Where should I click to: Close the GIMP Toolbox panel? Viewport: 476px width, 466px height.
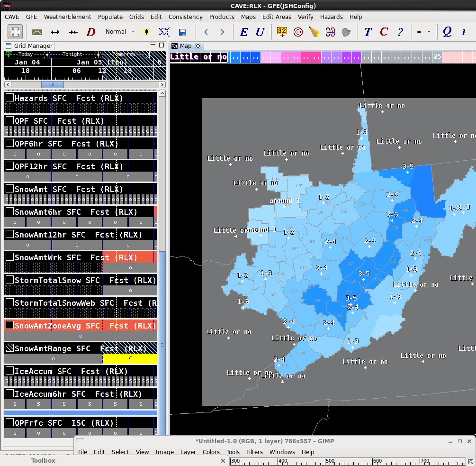[x=223, y=461]
